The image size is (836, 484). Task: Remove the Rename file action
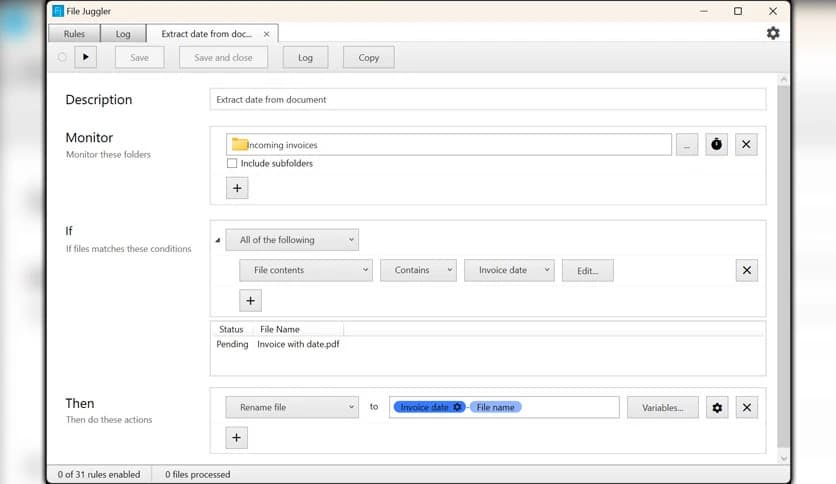(746, 407)
